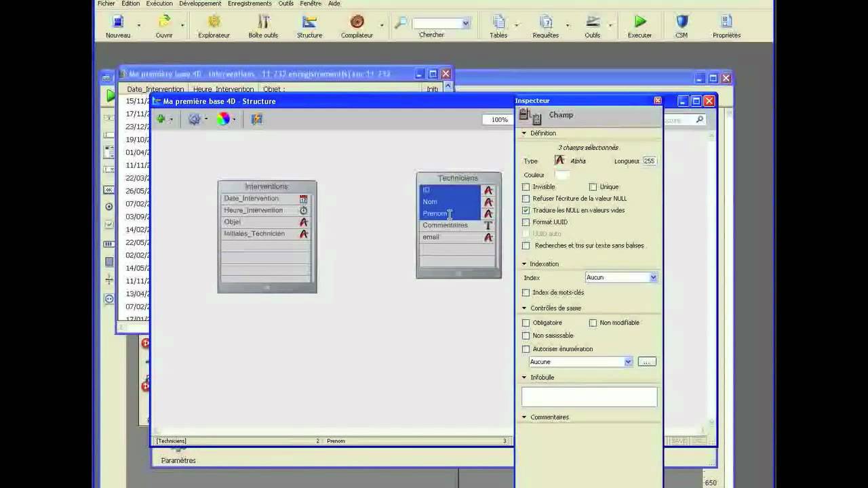Collapse the Définition section
The height and width of the screenshot is (488, 868).
(x=524, y=133)
